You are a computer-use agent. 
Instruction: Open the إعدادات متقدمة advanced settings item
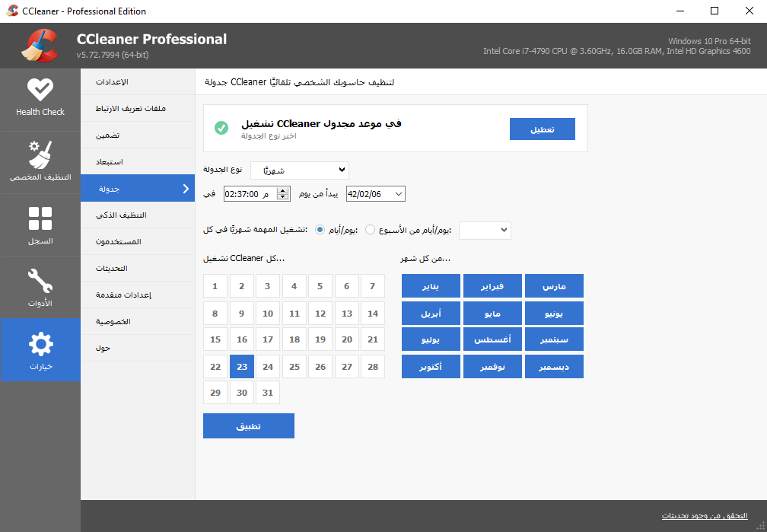point(138,295)
